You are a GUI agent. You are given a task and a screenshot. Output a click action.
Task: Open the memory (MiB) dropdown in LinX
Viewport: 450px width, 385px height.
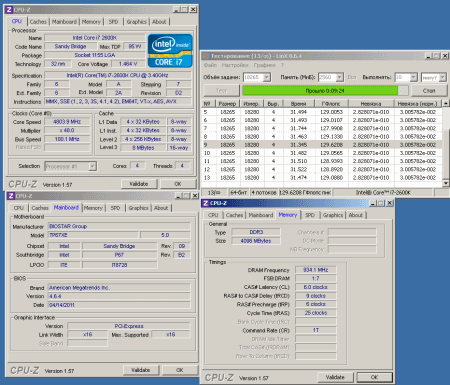click(339, 77)
